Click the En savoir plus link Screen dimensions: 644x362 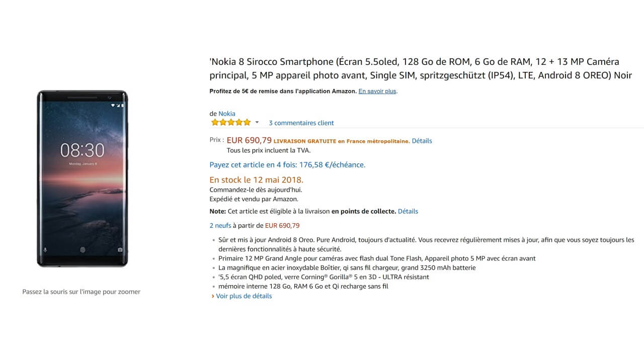377,91
